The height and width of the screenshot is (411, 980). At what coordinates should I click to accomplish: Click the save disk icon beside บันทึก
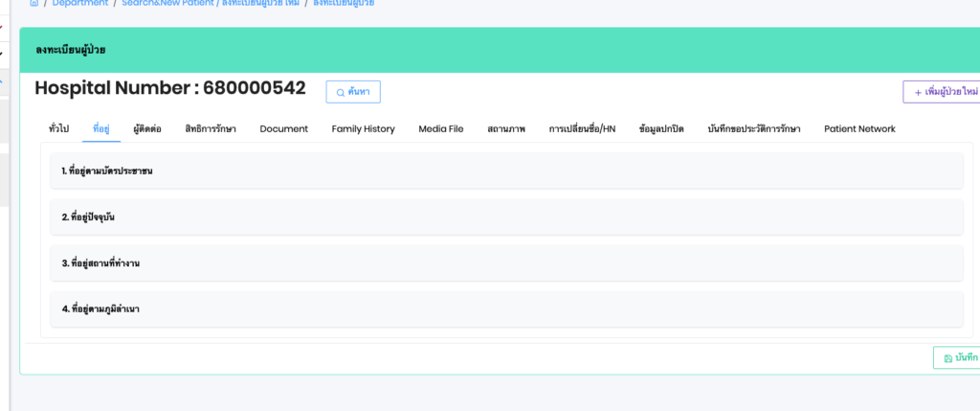pos(948,358)
